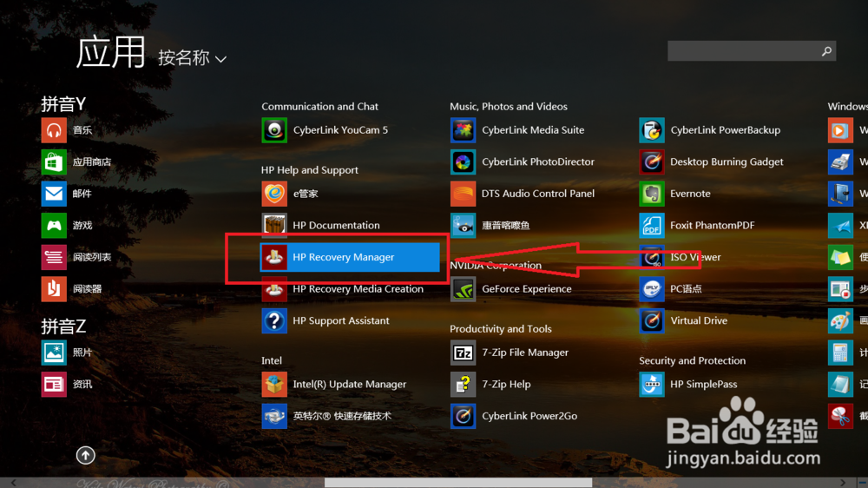Select Communication and Chat heading

point(320,106)
